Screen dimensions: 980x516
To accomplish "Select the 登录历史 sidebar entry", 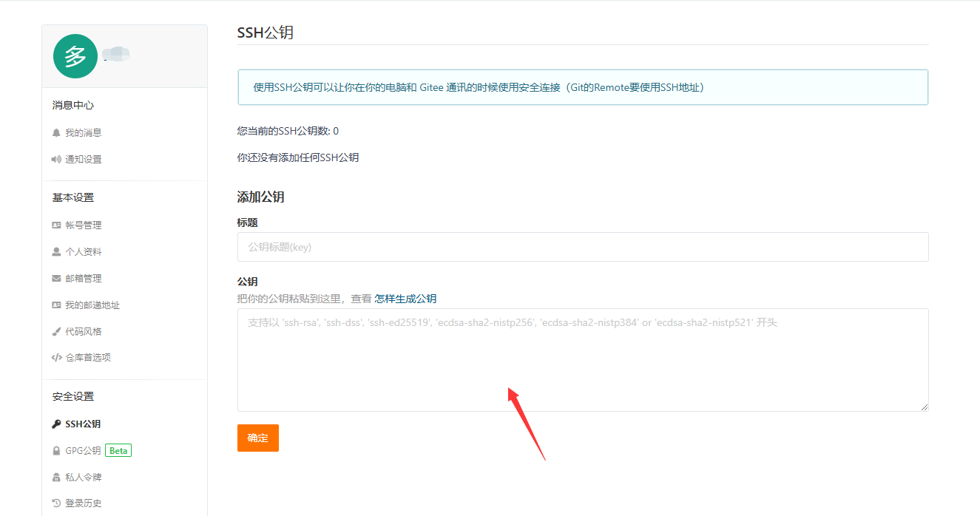I will coord(84,503).
